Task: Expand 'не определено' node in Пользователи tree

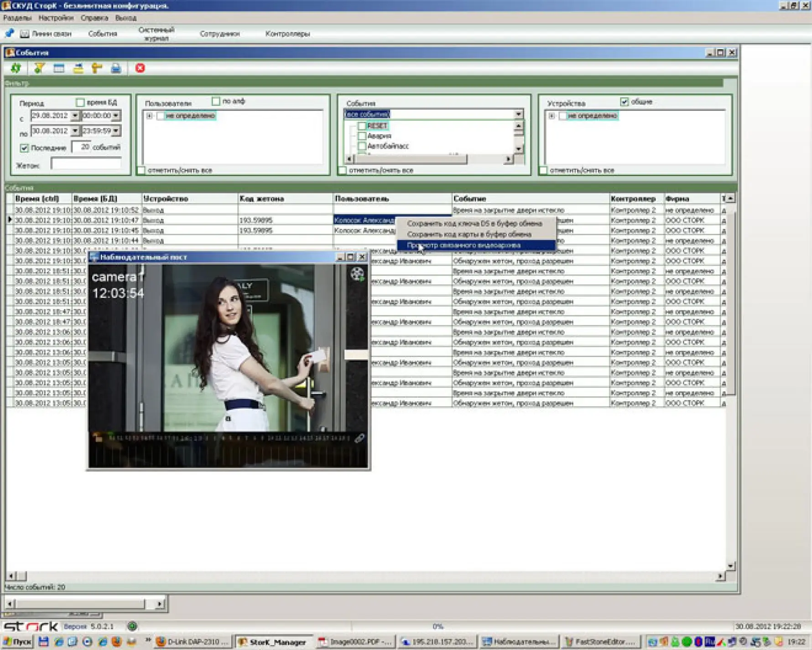Action: click(149, 116)
